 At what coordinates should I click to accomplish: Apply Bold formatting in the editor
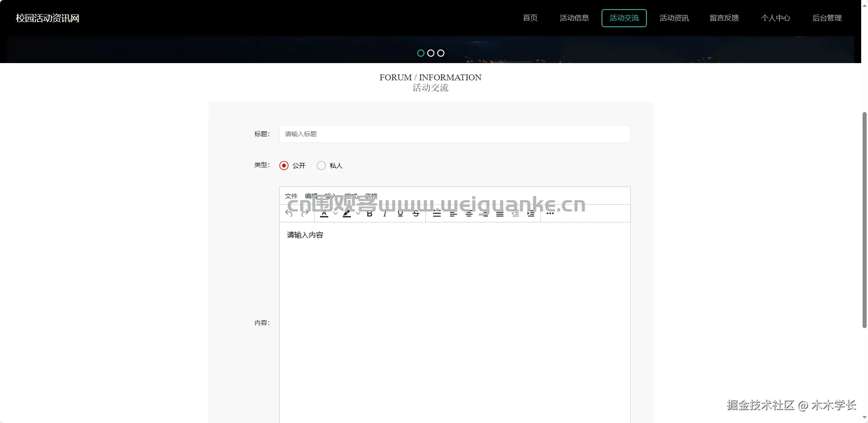(369, 213)
